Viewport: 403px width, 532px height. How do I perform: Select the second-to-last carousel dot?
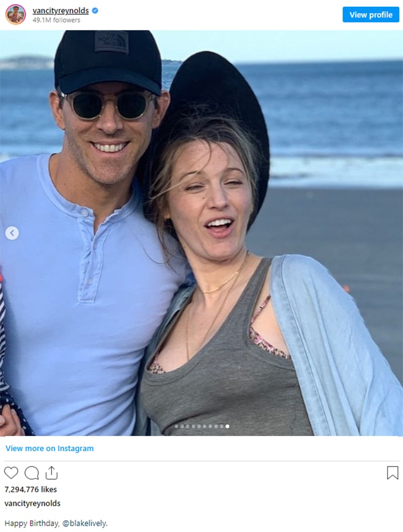coord(221,427)
